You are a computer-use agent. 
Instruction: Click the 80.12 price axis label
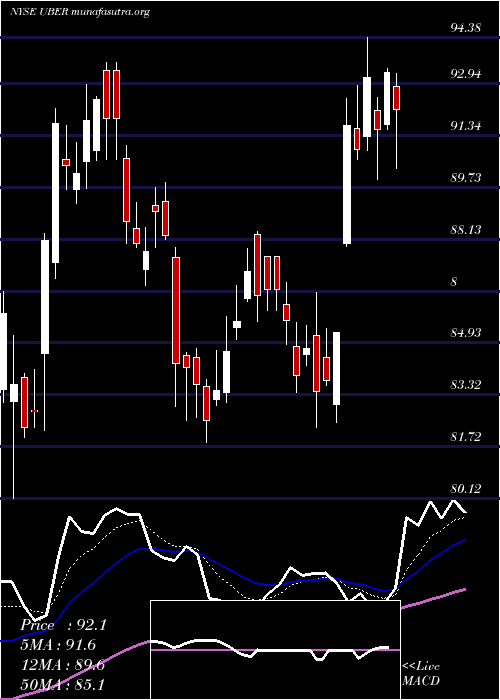(x=466, y=488)
